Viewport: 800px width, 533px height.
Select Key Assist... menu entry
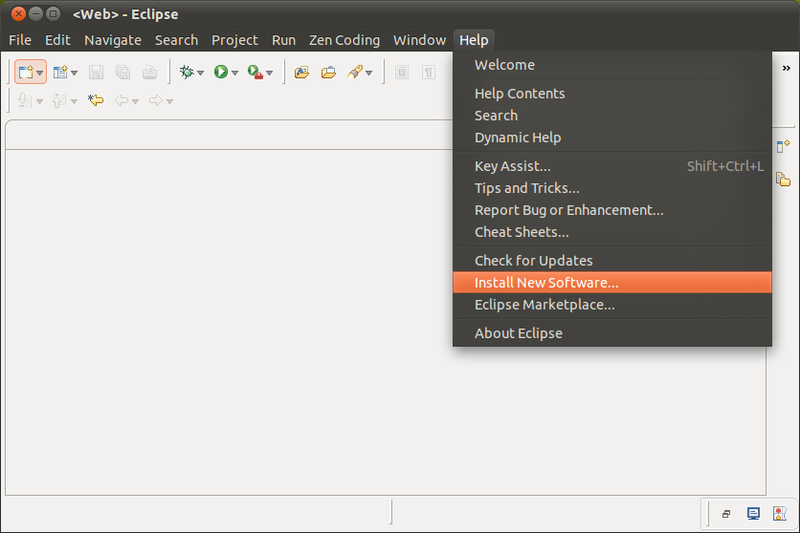pyautogui.click(x=612, y=166)
